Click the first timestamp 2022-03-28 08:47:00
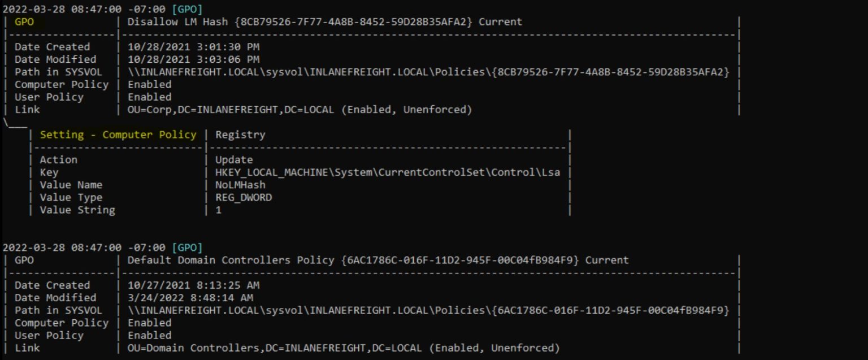The image size is (868, 360). pos(62,9)
